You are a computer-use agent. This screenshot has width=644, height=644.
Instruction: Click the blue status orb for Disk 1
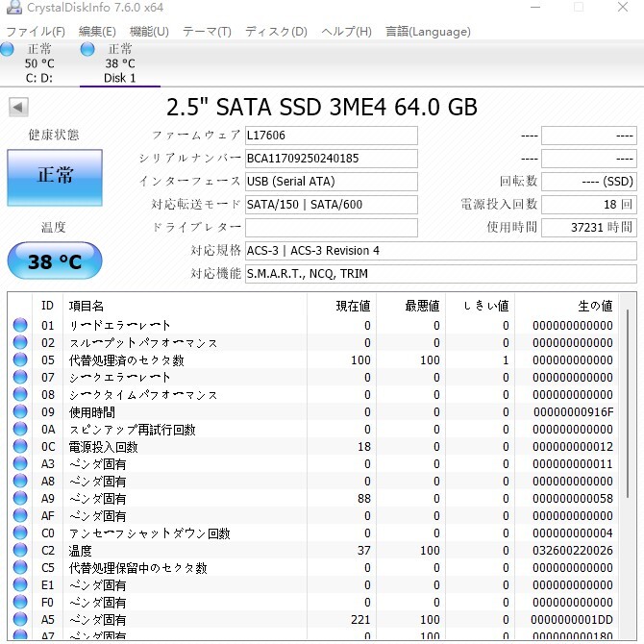87,49
